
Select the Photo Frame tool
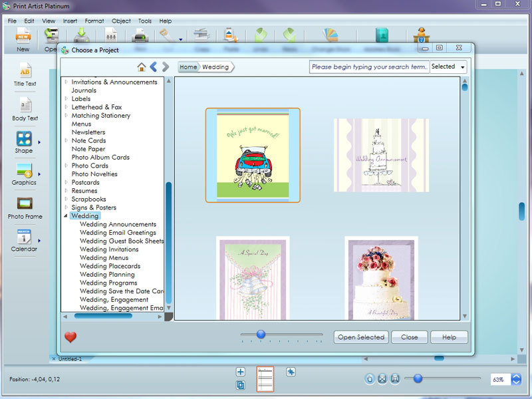click(25, 208)
